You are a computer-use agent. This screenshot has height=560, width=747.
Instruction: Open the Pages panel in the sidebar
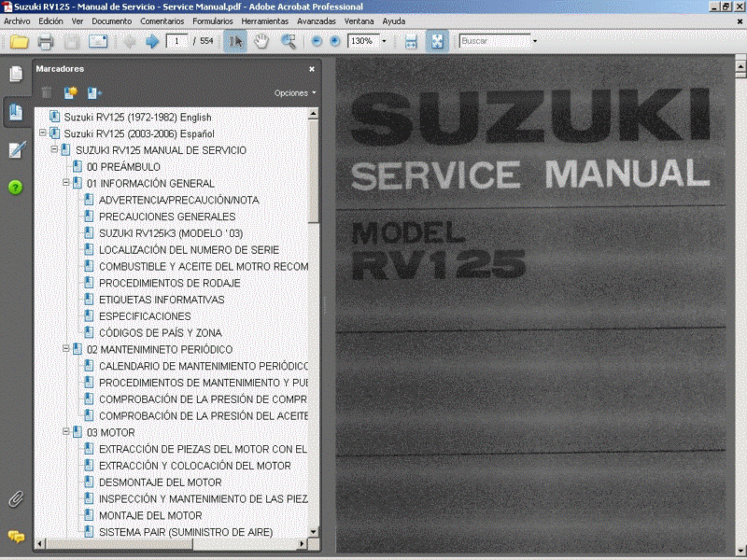pyautogui.click(x=15, y=73)
